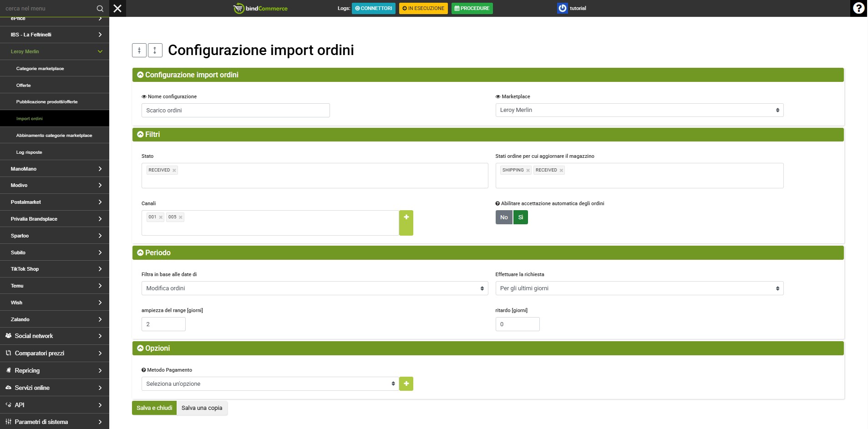Open Offerte in Leroy Merlin menu
Viewport: 868px width, 429px height.
24,86
